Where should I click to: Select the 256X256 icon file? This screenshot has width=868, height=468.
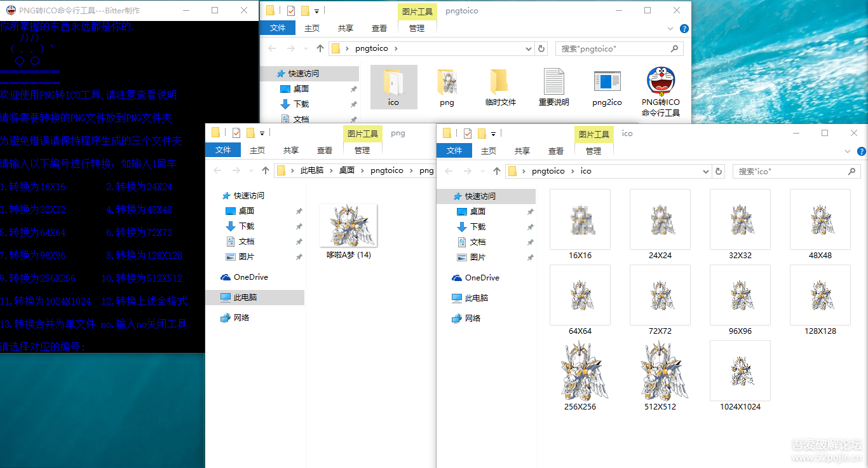click(x=580, y=376)
